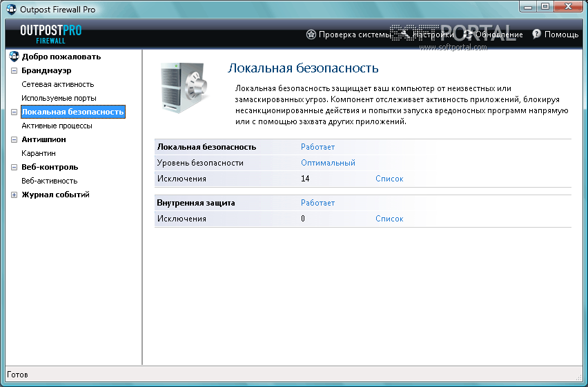This screenshot has width=588, height=387.
Task: Close the Outpost Firewall Pro window
Action: click(569, 6)
